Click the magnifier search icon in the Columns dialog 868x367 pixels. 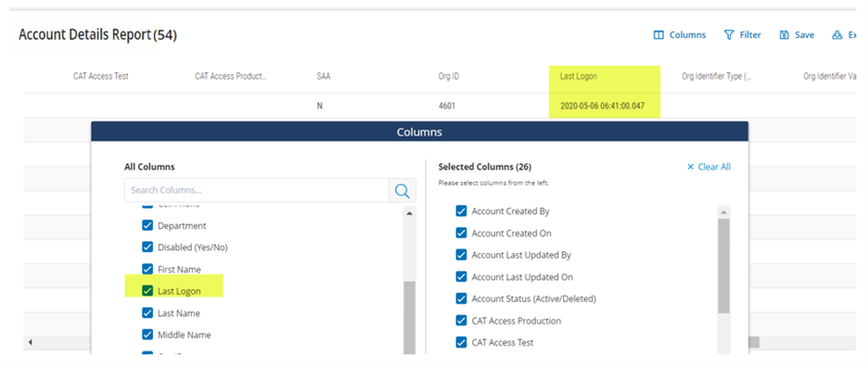click(x=402, y=190)
